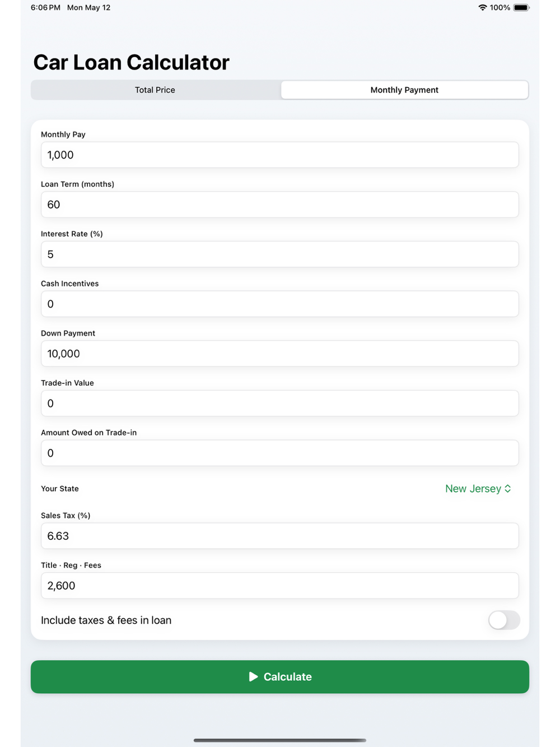
Task: Tap the battery indicator icon
Action: pyautogui.click(x=521, y=8)
